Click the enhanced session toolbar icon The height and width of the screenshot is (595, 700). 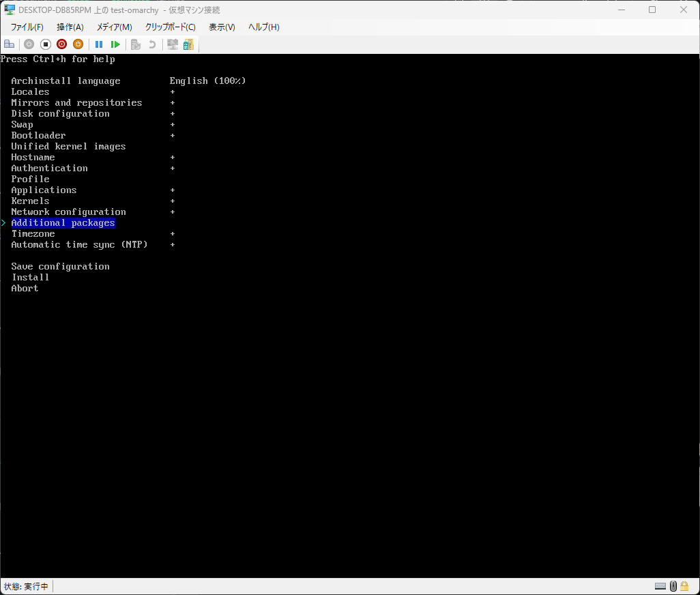[x=173, y=44]
